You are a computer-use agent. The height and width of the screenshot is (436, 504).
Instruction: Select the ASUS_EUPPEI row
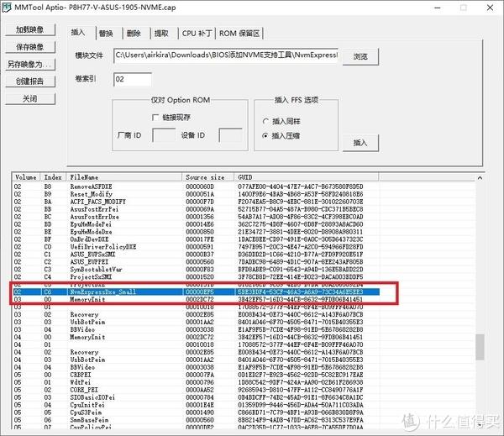point(196,262)
